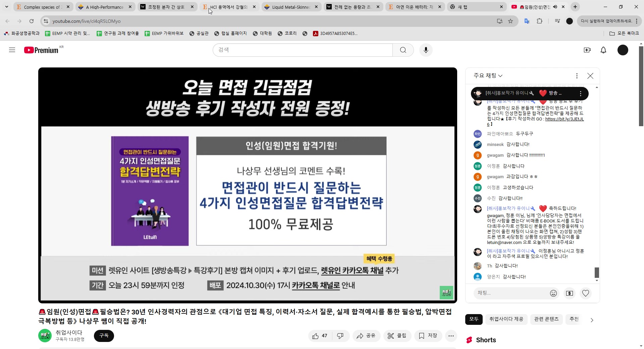
Task: Dislike the video with thumbs down
Action: tap(340, 336)
